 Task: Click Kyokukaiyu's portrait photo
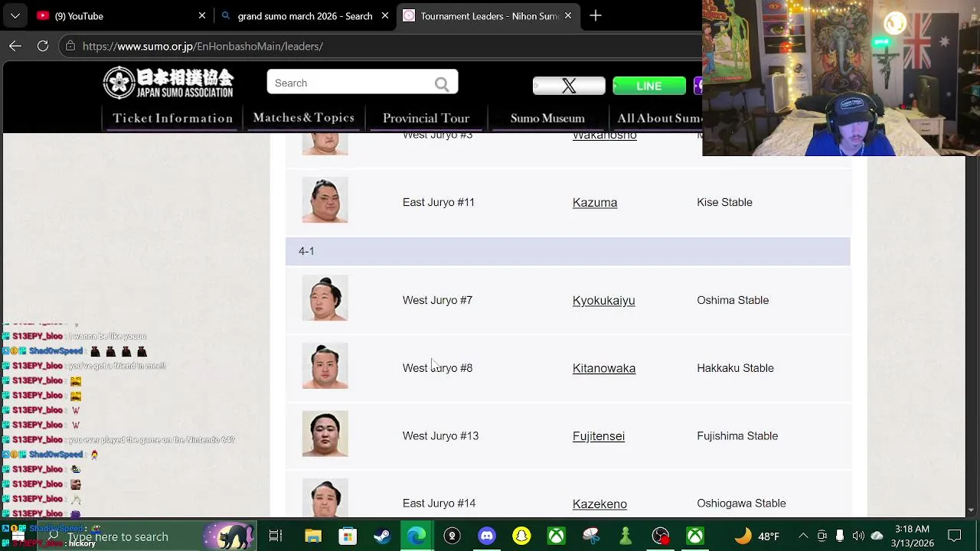coord(325,298)
